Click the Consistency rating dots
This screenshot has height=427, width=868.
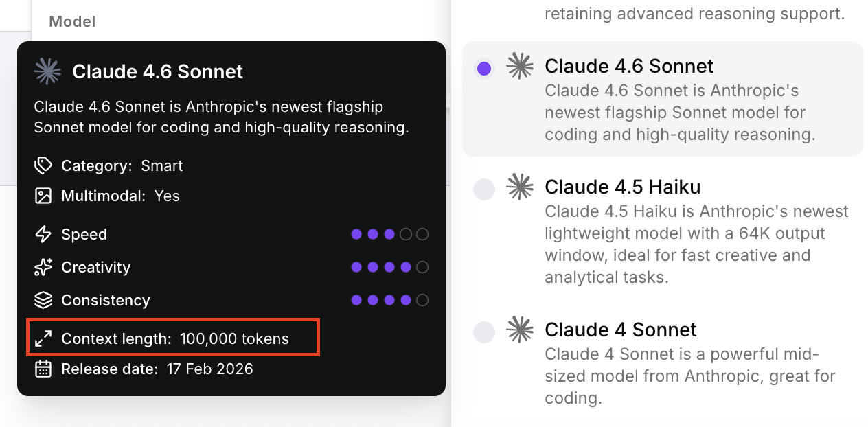[x=389, y=300]
